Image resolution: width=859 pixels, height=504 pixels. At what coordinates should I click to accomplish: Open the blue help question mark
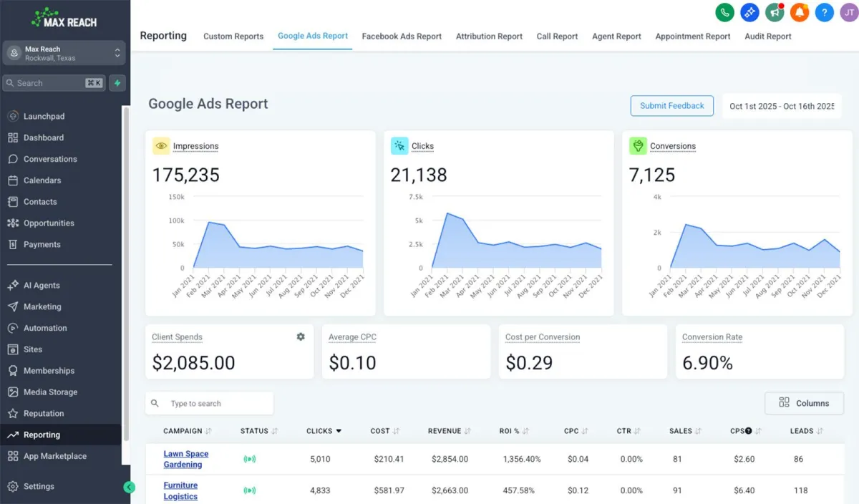pyautogui.click(x=825, y=12)
